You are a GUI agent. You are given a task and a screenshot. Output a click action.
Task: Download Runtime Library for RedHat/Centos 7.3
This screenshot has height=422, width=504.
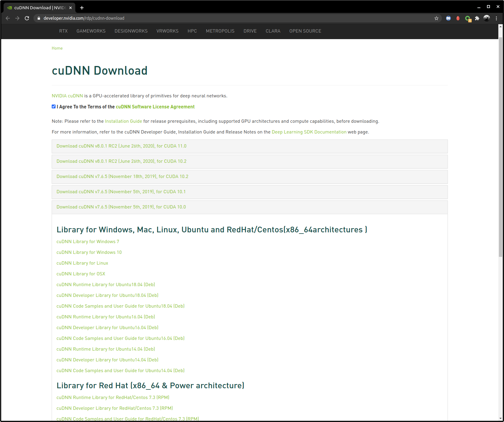[113, 398]
